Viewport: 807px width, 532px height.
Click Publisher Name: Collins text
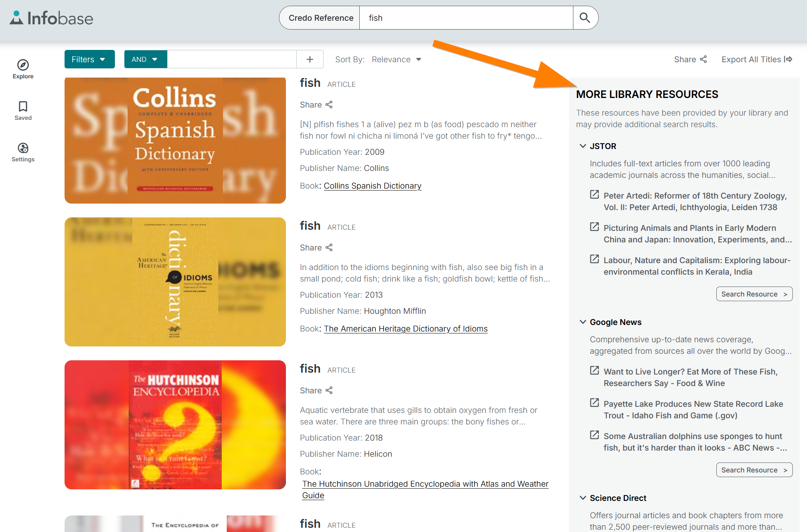(344, 168)
